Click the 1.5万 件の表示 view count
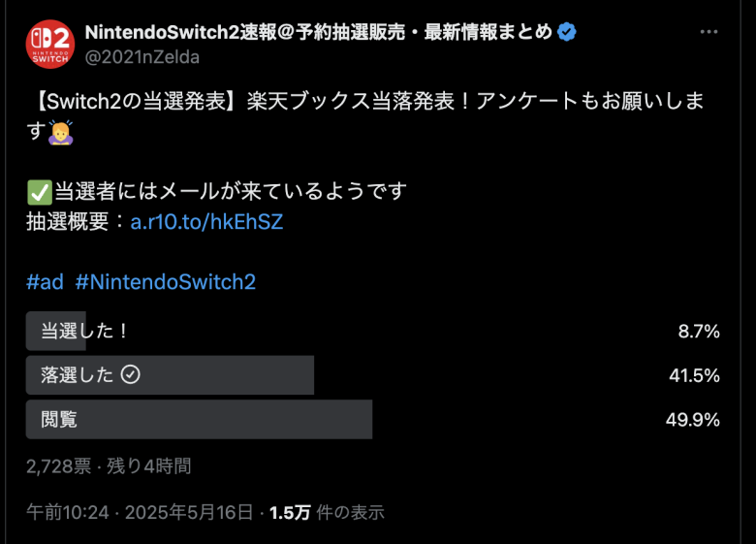The image size is (756, 544). 327,512
